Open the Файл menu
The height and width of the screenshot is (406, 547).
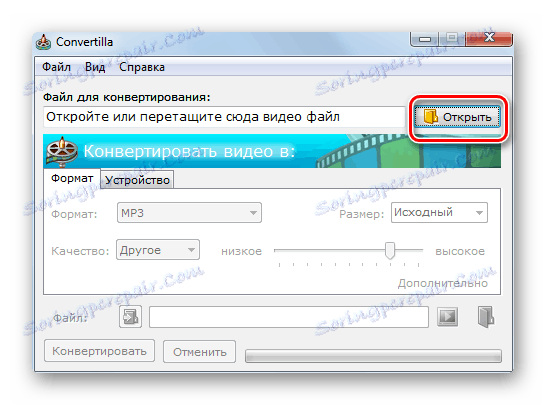coord(56,67)
